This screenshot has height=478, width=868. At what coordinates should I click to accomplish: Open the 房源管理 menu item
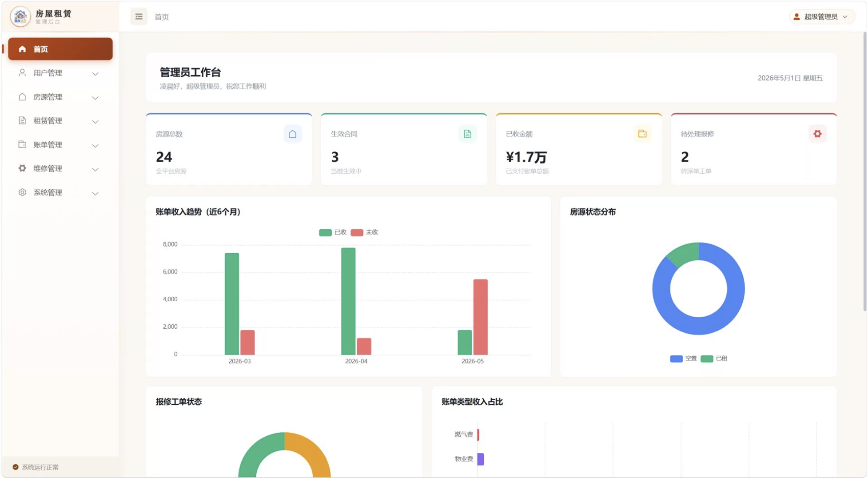(60, 97)
